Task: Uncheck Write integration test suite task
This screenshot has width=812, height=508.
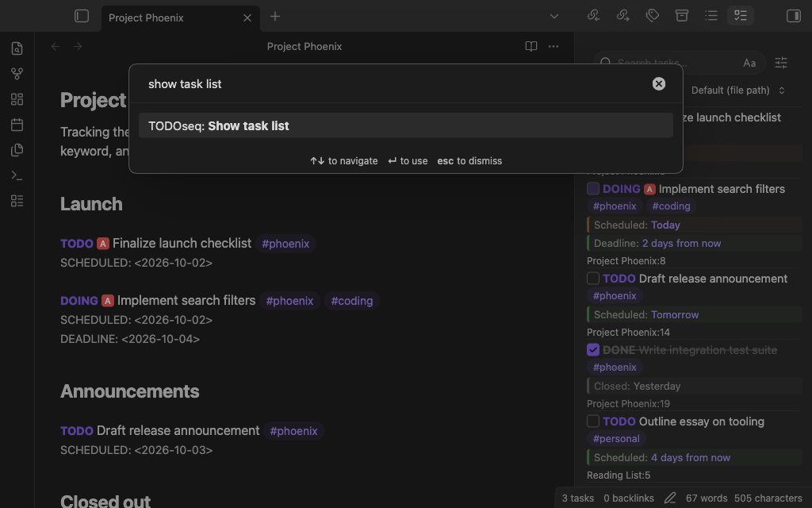Action: tap(593, 350)
